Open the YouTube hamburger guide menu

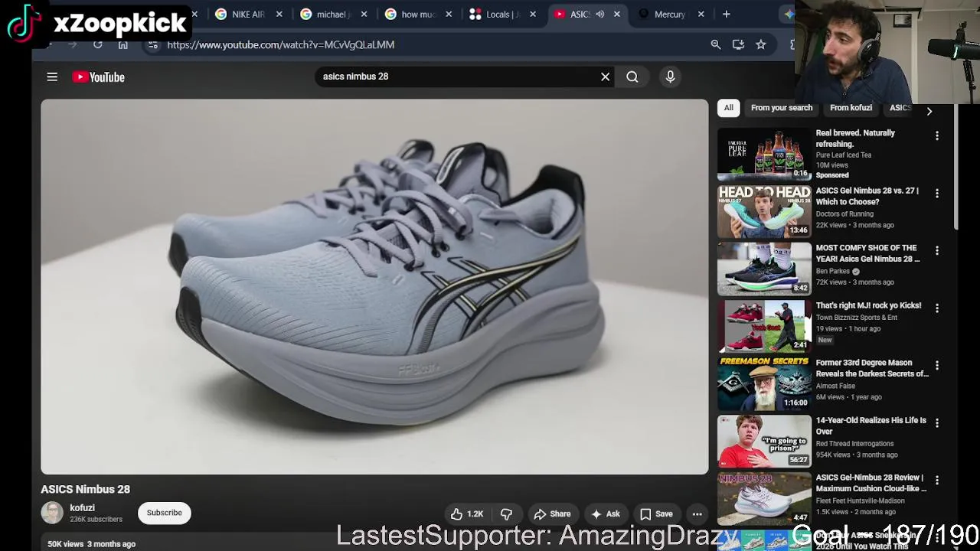(52, 77)
